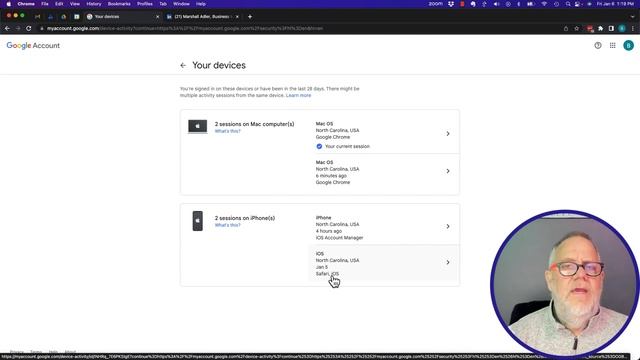Open the History menu

tap(93, 4)
